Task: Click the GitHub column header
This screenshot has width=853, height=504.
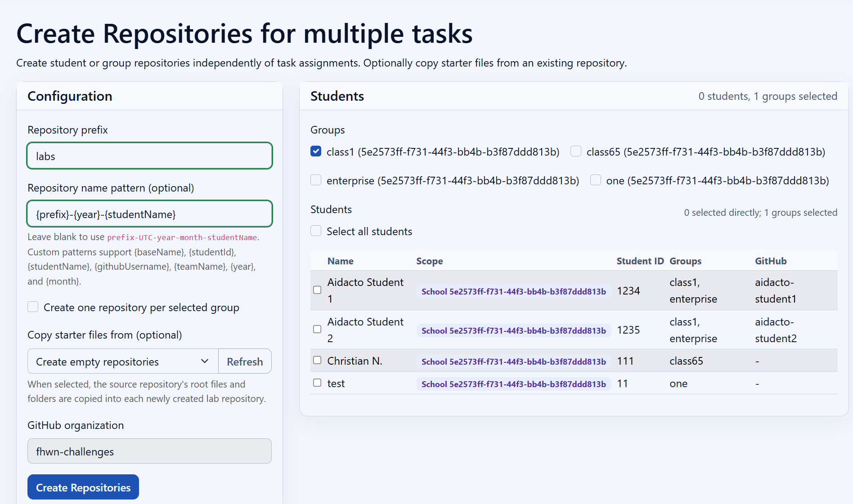Action: point(771,261)
